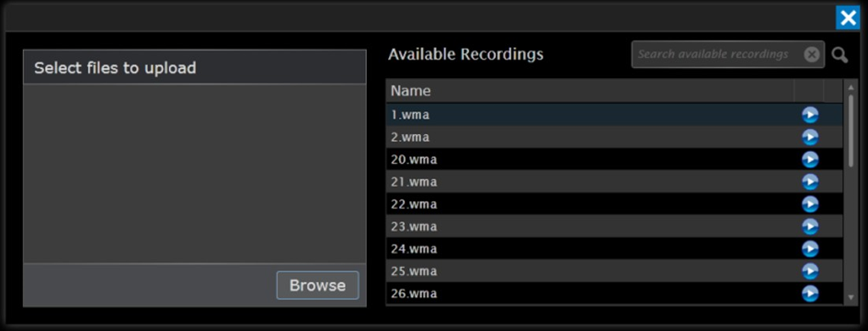This screenshot has height=331, width=868.
Task: Play the 20.wma recording
Action: tap(810, 160)
